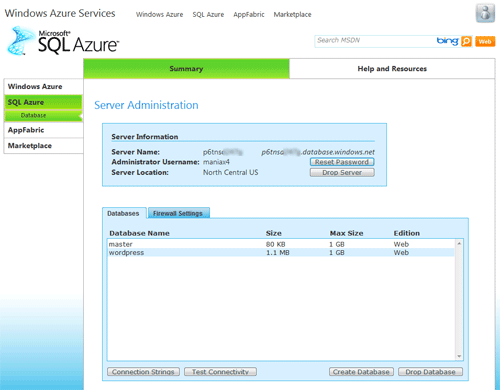Click the Reset Password button
The image size is (500, 390).
point(342,162)
